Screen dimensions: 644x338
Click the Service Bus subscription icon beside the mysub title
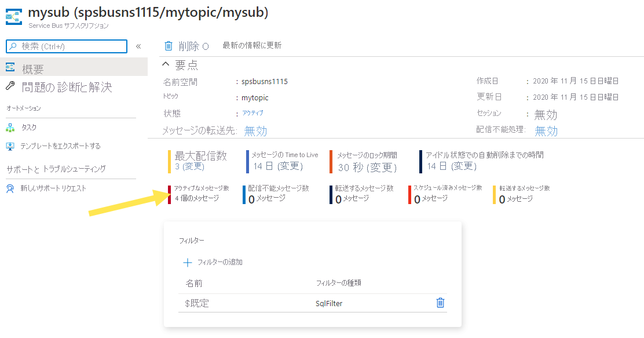click(x=13, y=17)
